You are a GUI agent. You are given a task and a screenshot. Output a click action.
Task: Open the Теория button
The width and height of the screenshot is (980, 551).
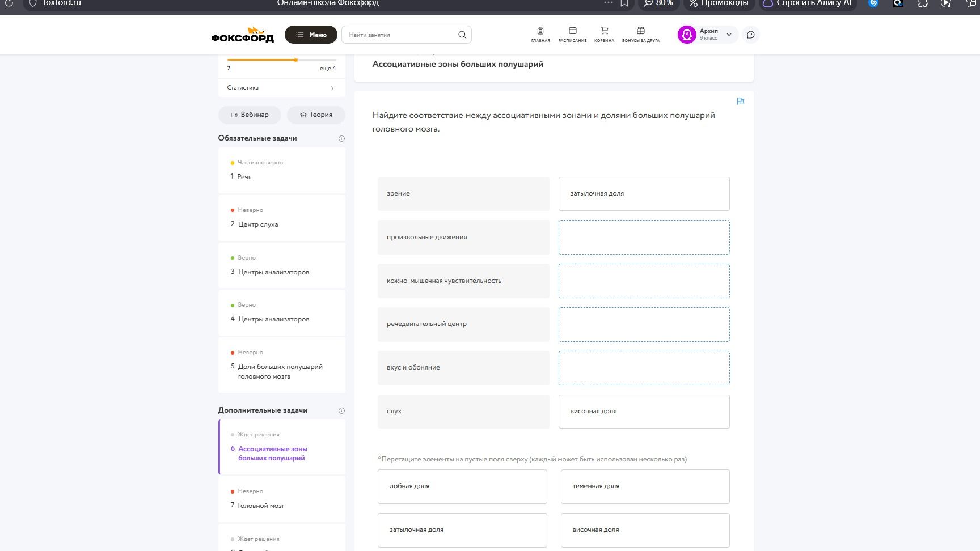coord(316,115)
